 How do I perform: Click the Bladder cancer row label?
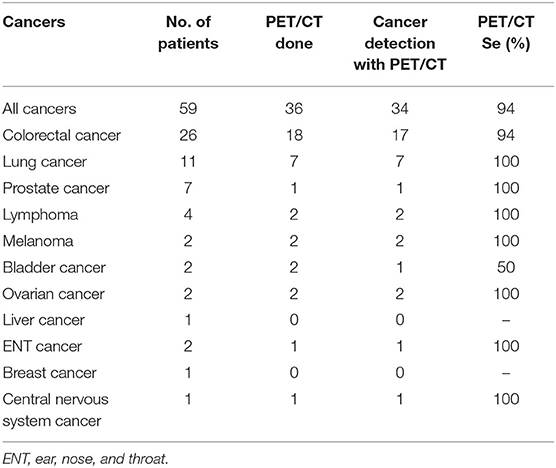pyautogui.click(x=54, y=267)
